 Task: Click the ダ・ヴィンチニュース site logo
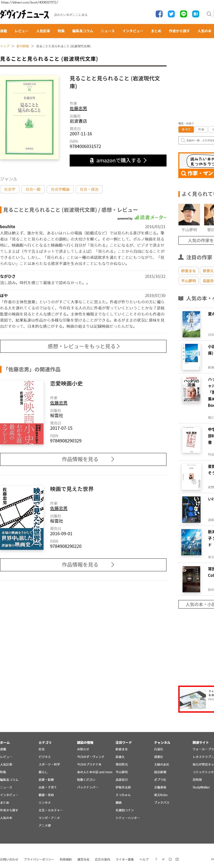click(x=25, y=14)
